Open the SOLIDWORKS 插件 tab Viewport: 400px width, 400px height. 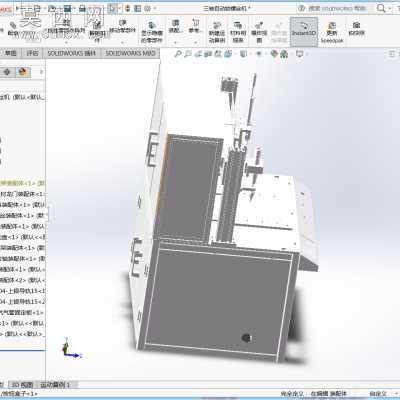pyautogui.click(x=72, y=53)
